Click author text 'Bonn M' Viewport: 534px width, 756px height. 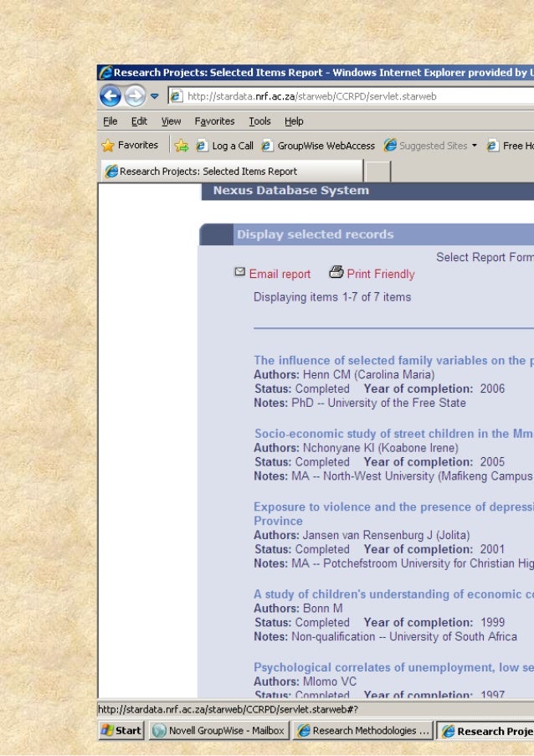(x=322, y=609)
